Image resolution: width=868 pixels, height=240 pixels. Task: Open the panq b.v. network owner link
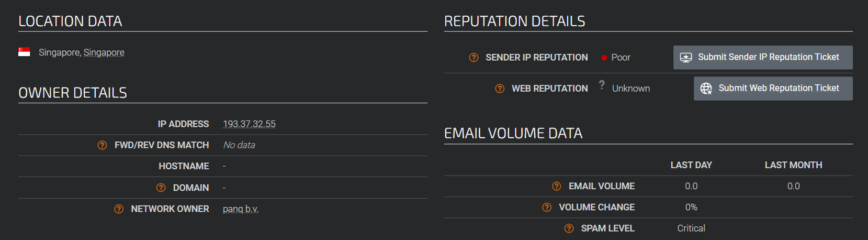(240, 209)
